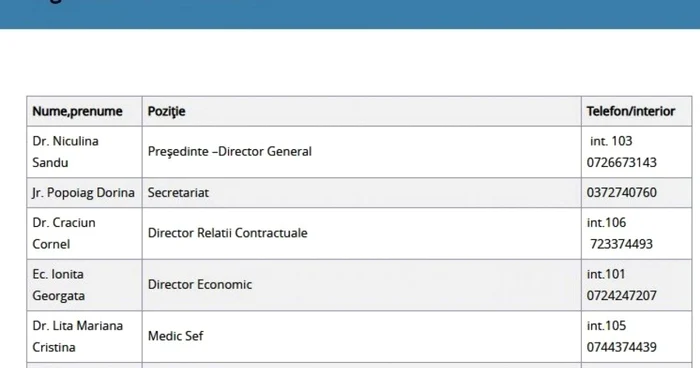Image resolution: width=700 pixels, height=368 pixels.
Task: Click the Director Economic position cell
Action: 362,285
